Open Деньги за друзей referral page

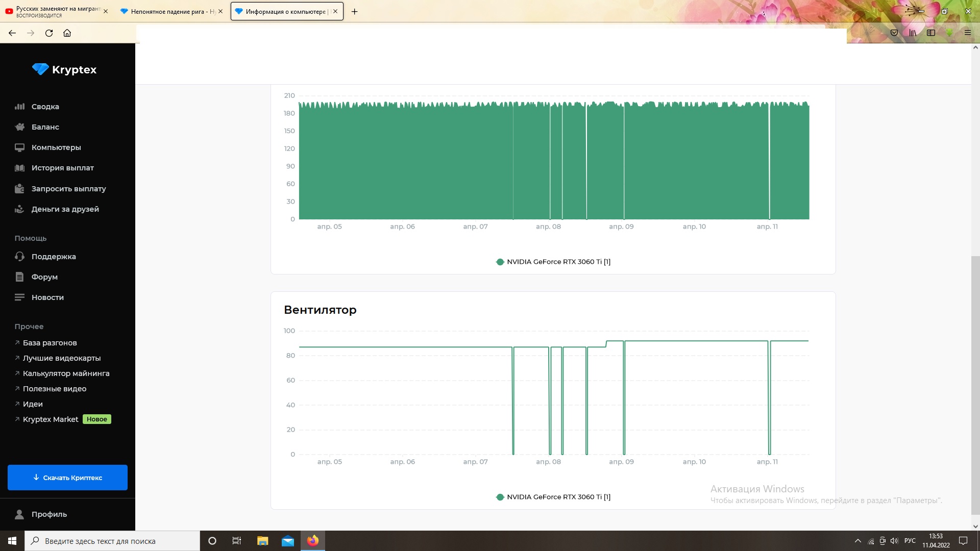[x=65, y=209]
